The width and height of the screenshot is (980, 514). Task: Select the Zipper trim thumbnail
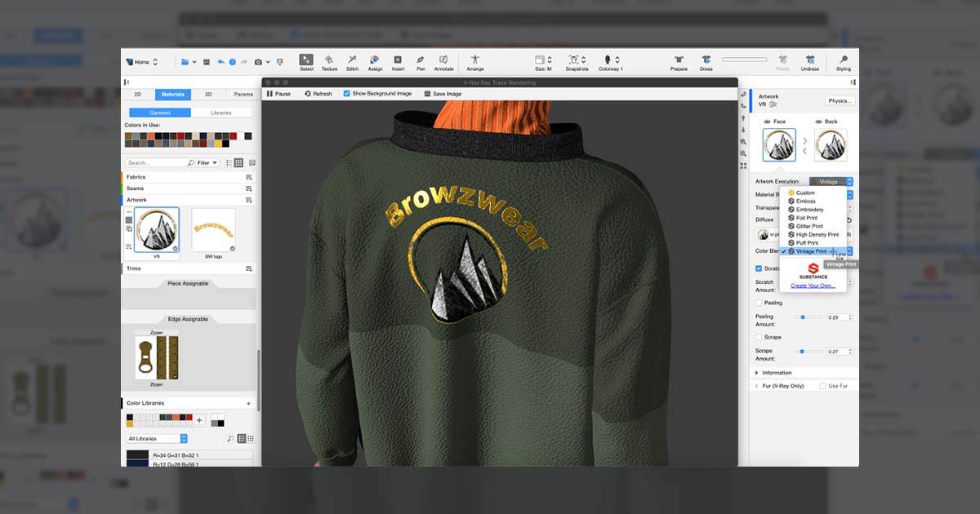tap(156, 357)
